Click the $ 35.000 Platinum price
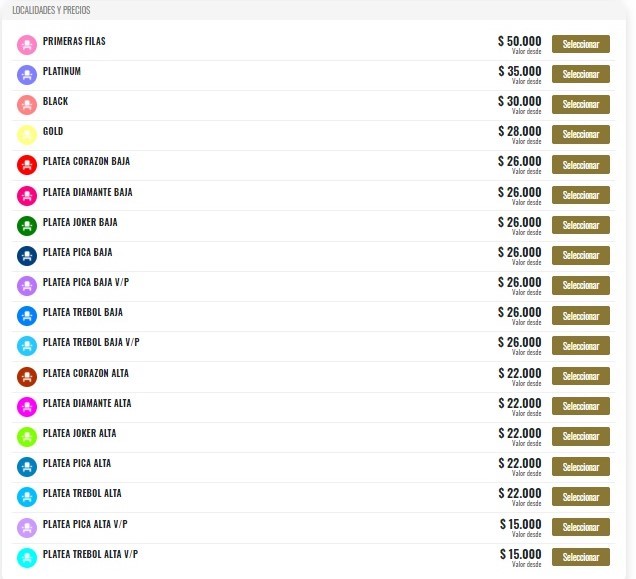 [520, 72]
